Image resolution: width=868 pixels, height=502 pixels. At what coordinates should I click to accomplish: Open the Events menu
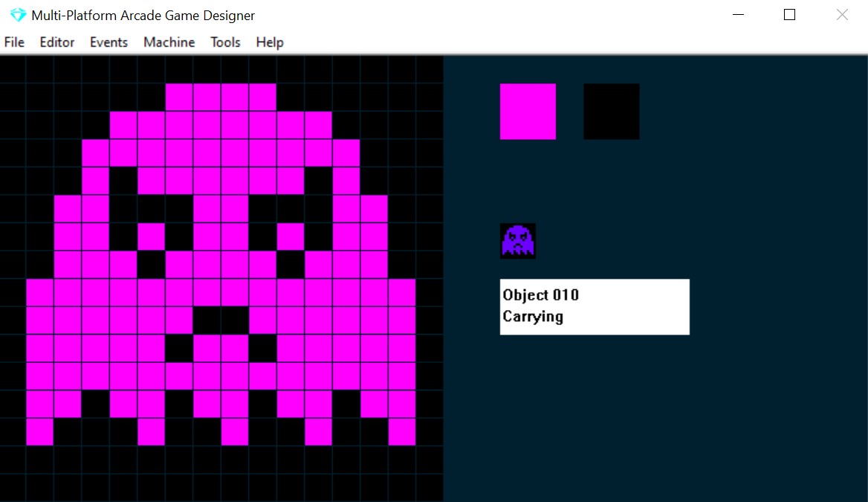click(108, 42)
